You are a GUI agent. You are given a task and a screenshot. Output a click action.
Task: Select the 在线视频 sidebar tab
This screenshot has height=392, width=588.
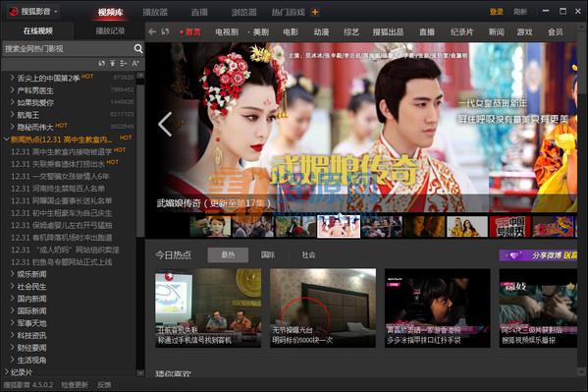click(38, 30)
